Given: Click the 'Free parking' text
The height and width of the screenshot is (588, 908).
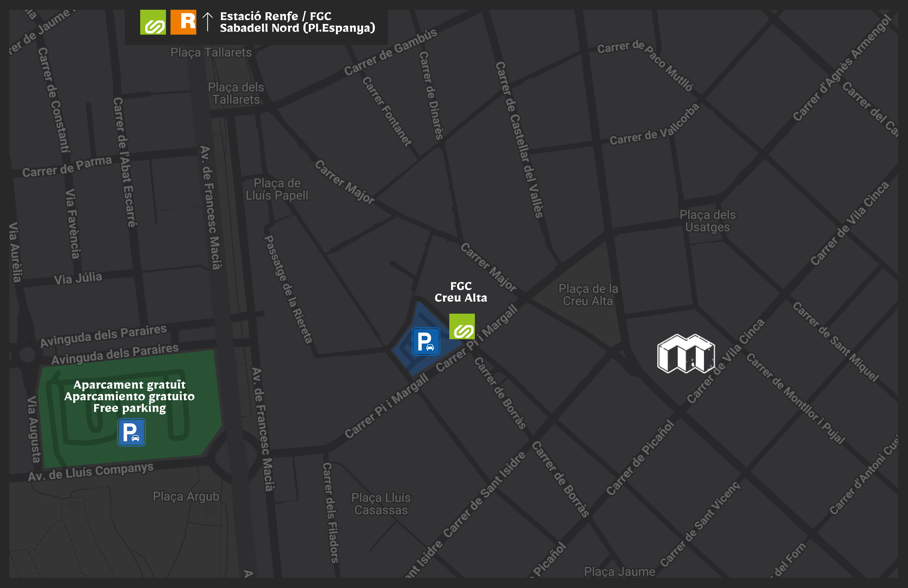Looking at the screenshot, I should (x=130, y=408).
